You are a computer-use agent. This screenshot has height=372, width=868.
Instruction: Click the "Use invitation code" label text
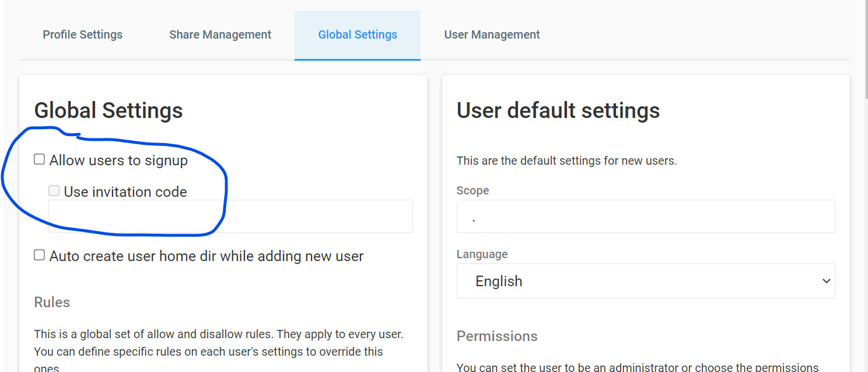tap(125, 192)
